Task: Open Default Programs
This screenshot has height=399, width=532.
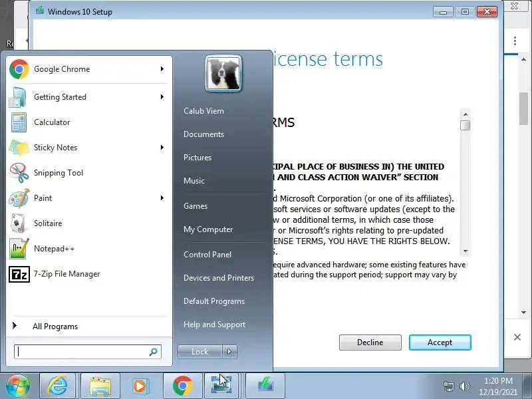Action: tap(214, 301)
